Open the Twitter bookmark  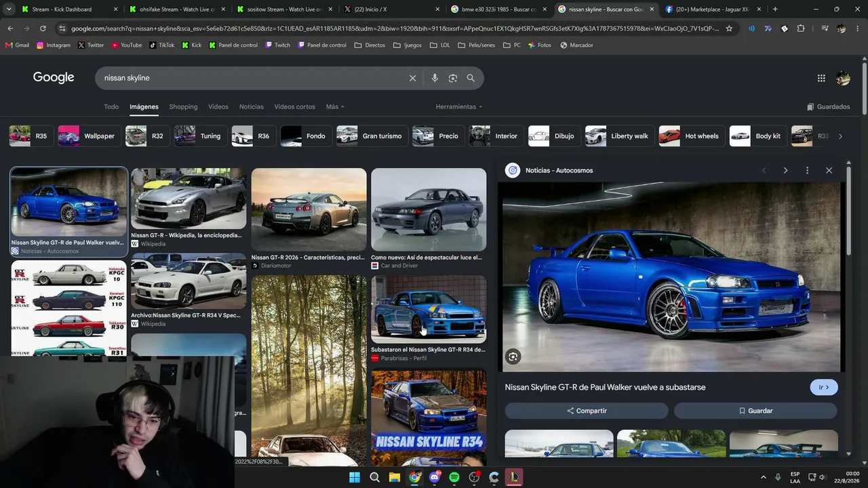[x=91, y=45]
